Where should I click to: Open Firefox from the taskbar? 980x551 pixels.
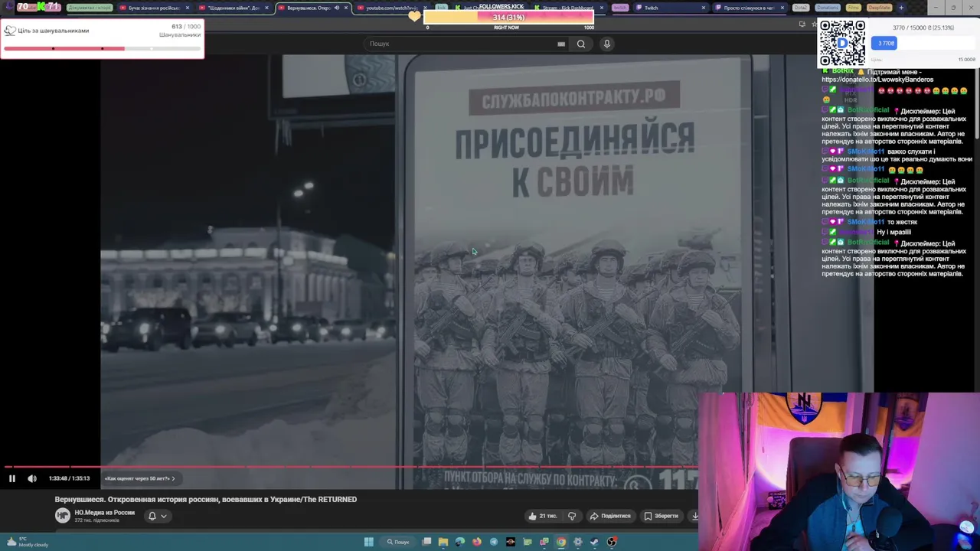[x=477, y=542]
